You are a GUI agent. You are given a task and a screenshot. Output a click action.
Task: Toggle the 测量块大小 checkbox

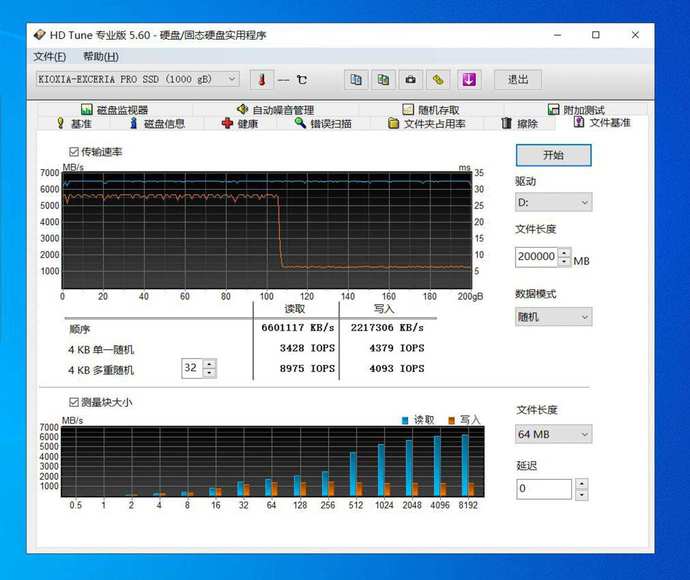pos(73,402)
